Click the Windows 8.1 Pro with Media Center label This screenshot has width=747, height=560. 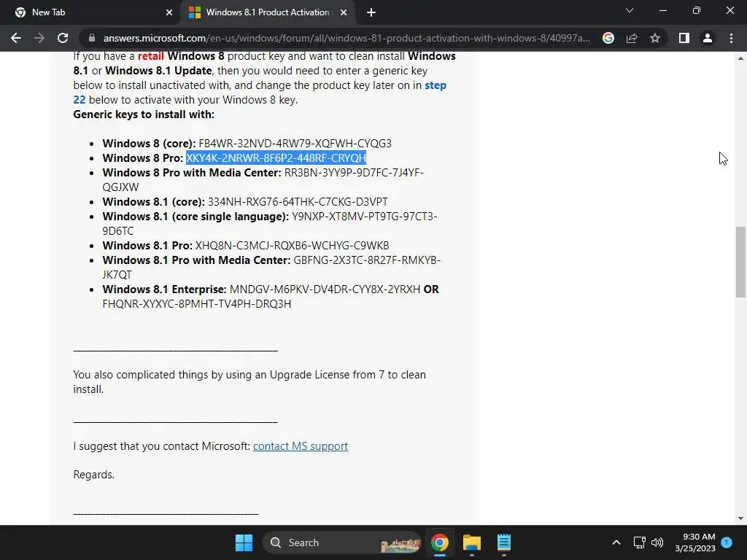(196, 260)
